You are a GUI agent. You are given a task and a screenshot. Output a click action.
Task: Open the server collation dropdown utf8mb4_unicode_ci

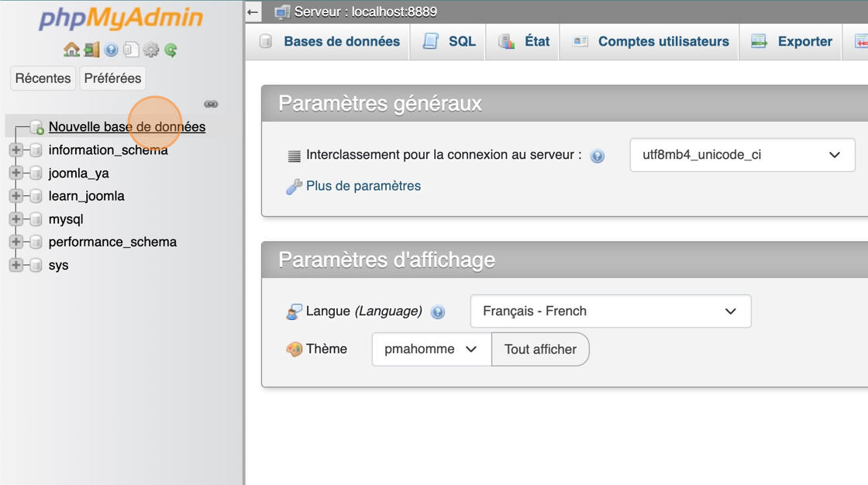742,155
